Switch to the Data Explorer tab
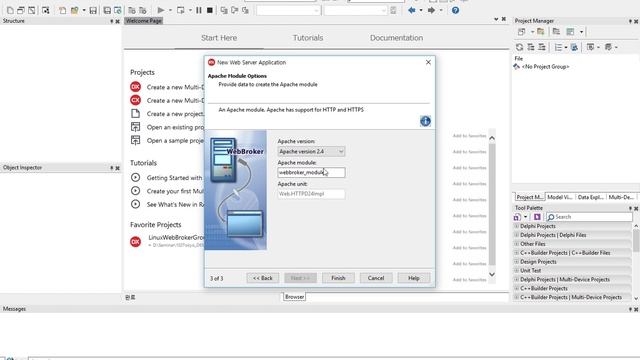The width and height of the screenshot is (640, 360). click(591, 197)
